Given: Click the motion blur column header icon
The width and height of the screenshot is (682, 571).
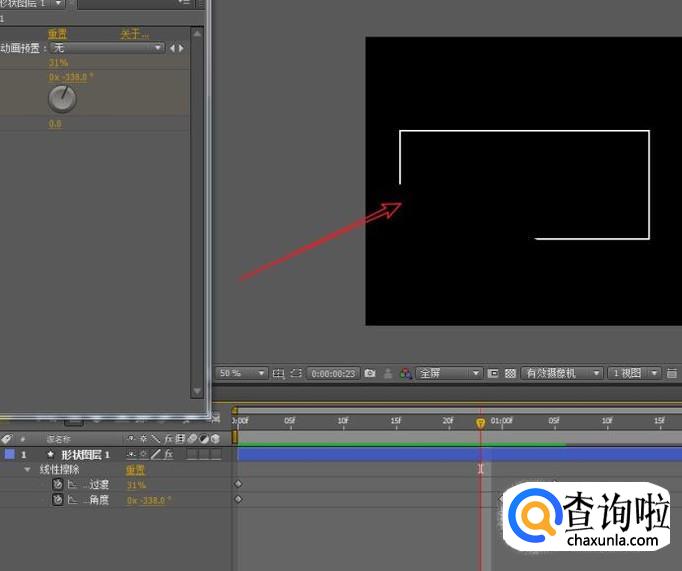Looking at the screenshot, I should 192,439.
